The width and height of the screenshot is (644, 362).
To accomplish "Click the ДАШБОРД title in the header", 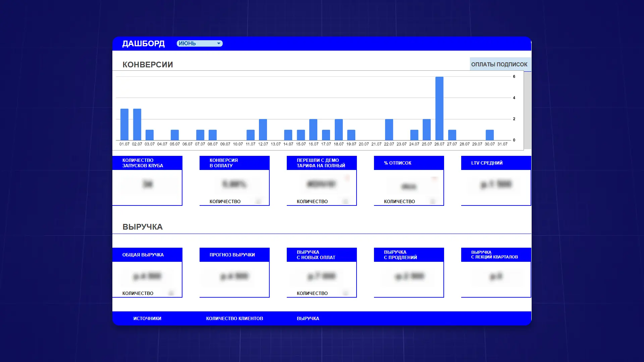I will (x=144, y=44).
